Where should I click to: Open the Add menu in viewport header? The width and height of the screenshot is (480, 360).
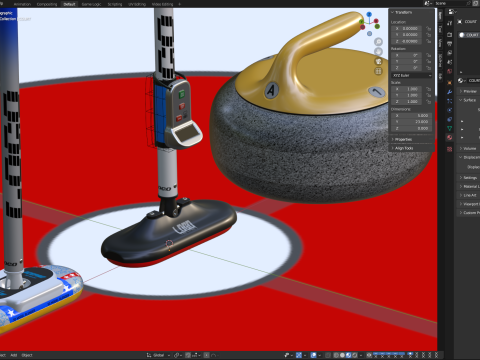click(14, 355)
